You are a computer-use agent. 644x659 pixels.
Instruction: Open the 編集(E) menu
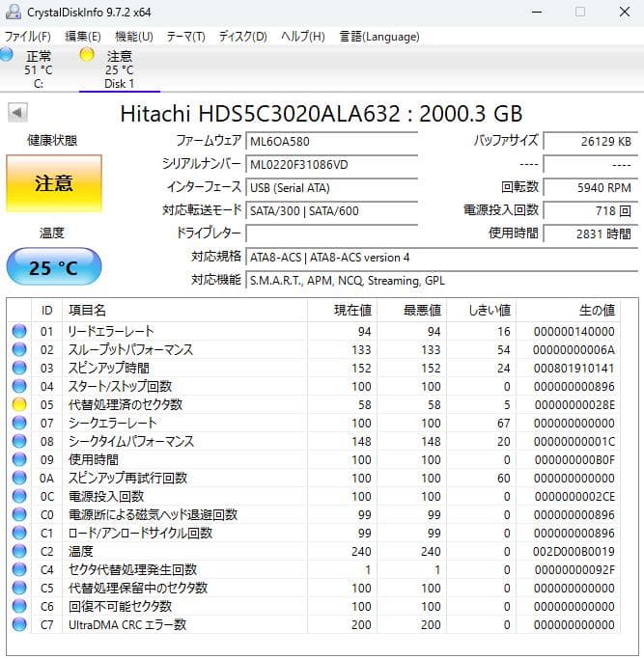pyautogui.click(x=83, y=37)
